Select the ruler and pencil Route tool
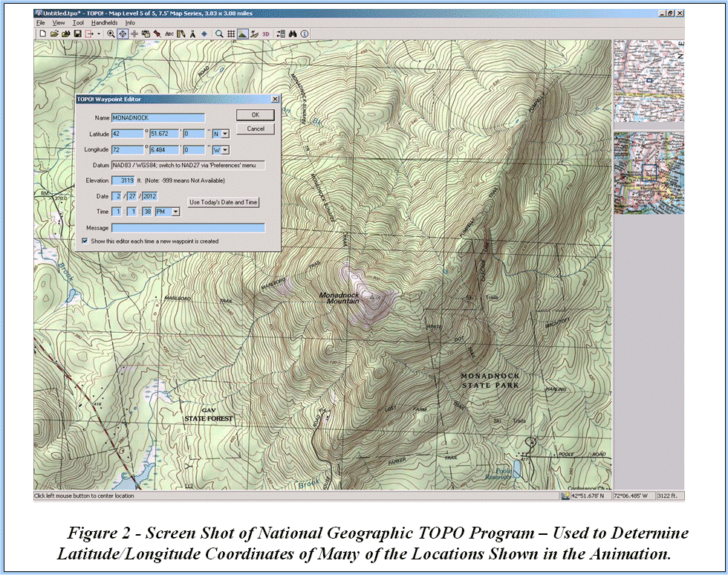Image resolution: width=728 pixels, height=575 pixels. pos(181,34)
